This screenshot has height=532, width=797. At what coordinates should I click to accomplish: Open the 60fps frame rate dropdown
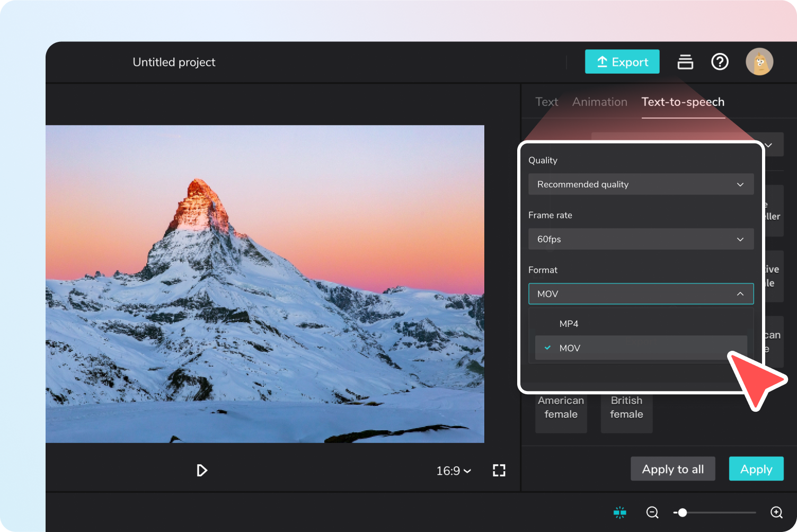(641, 239)
